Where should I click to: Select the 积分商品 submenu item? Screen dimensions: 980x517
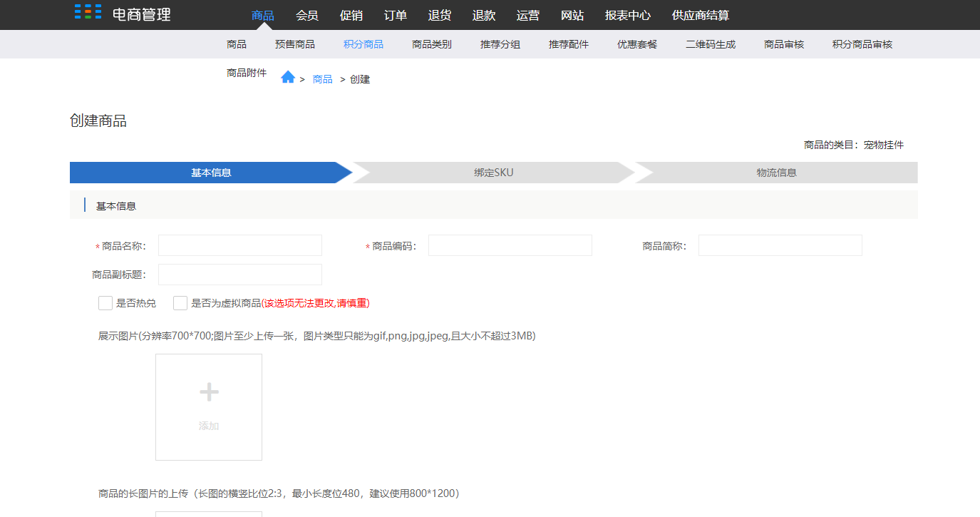(x=363, y=44)
